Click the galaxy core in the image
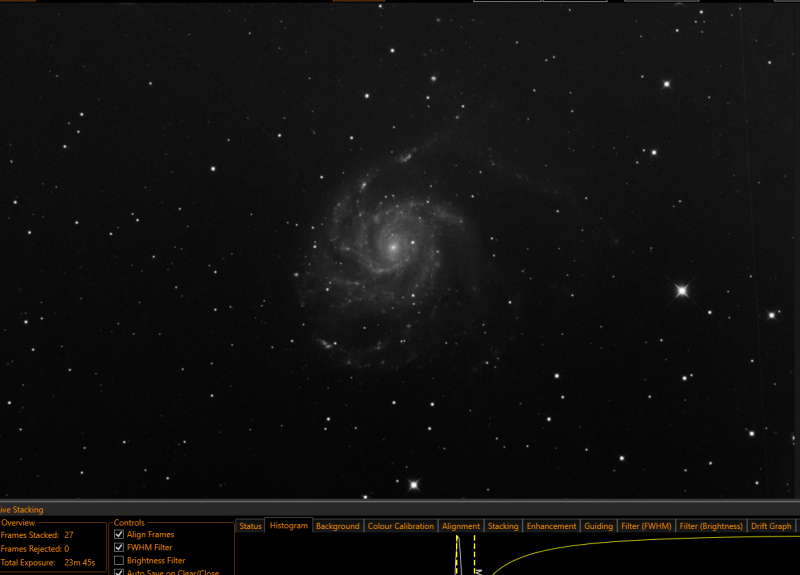The width and height of the screenshot is (800, 575). click(393, 247)
